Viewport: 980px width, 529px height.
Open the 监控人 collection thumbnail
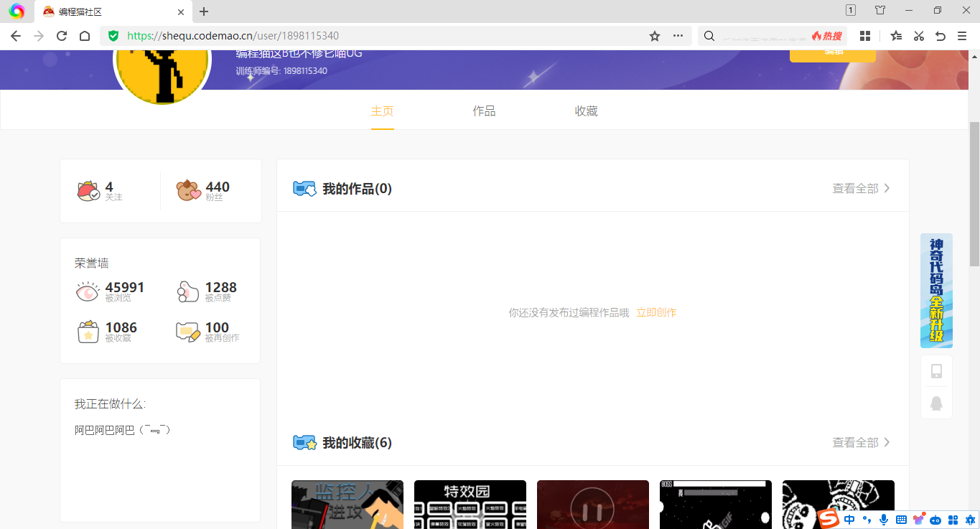click(347, 505)
